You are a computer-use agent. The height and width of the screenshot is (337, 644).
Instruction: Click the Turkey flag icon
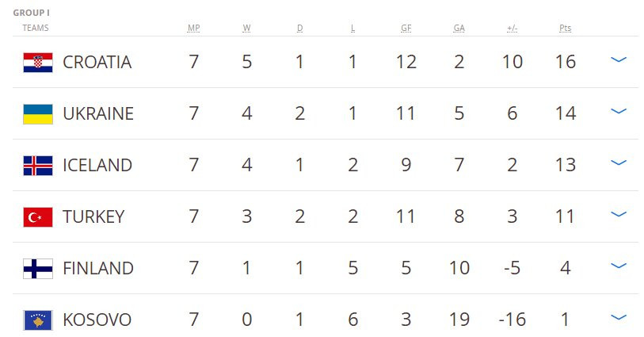click(x=38, y=216)
